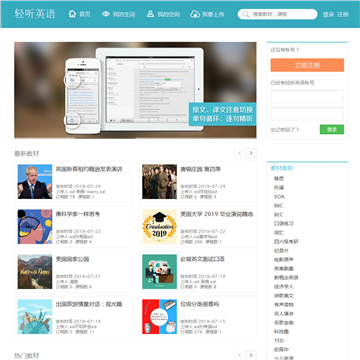Screen dimensions: 360x360
Task: Click the 轻听英语 logo
Action: coord(35,14)
